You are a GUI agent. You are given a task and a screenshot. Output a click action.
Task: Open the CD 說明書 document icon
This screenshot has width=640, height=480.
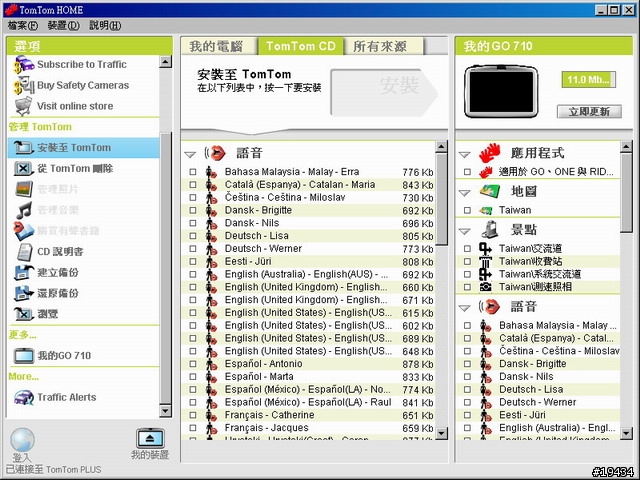coord(24,252)
